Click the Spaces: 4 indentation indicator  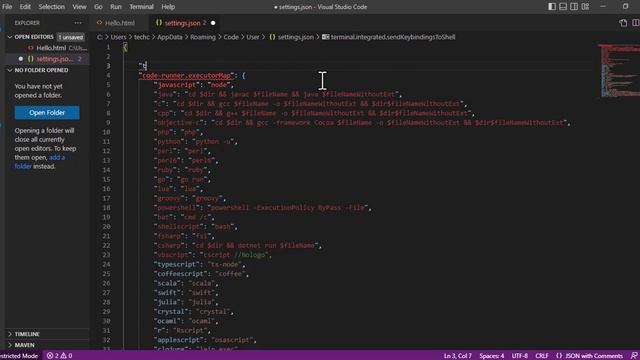click(x=491, y=356)
